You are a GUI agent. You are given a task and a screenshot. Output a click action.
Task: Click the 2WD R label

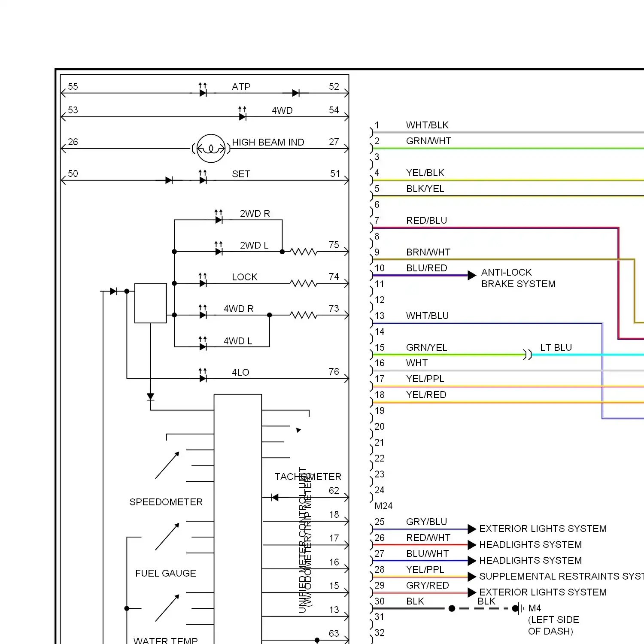[255, 213]
